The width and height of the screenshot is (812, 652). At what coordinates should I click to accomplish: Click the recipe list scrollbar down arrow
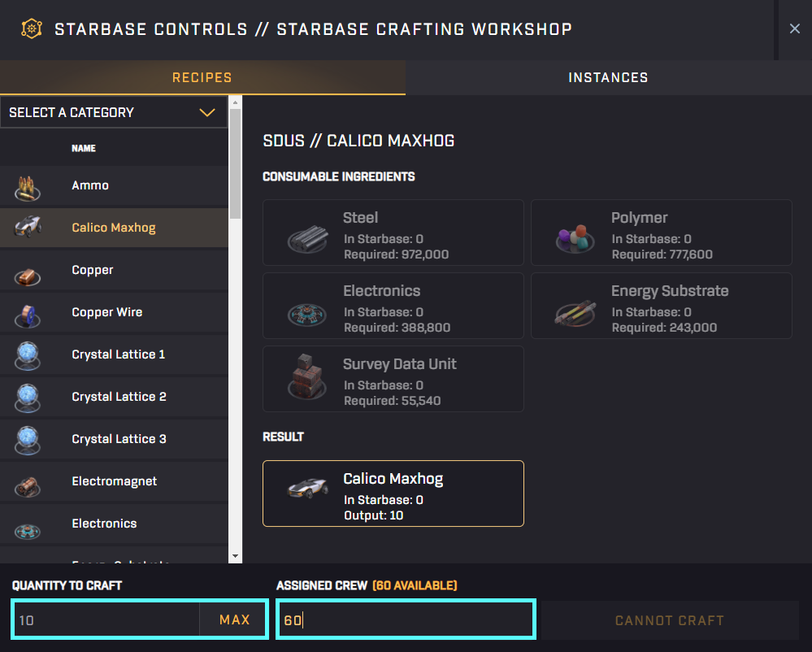[x=236, y=556]
